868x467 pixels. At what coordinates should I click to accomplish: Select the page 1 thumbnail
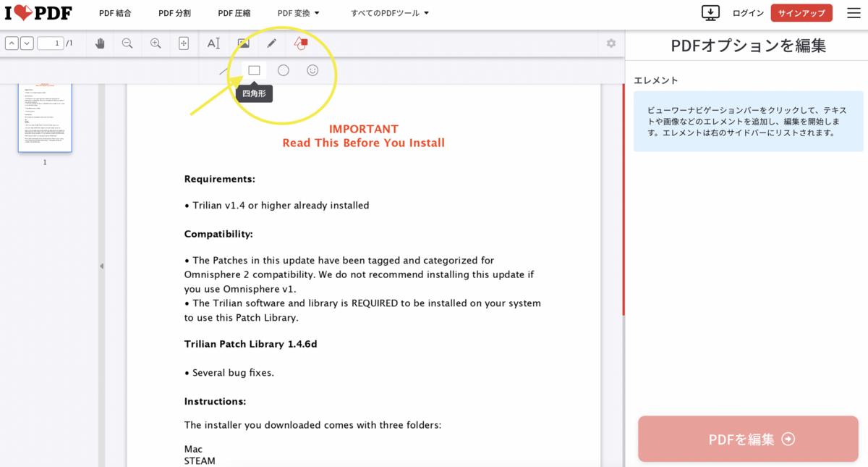coord(45,117)
